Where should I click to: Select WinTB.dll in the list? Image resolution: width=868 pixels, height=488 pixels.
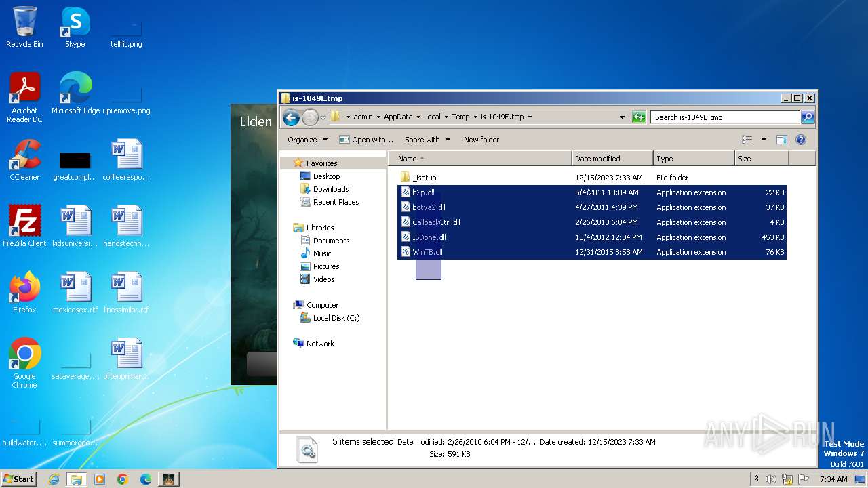tap(591, 252)
